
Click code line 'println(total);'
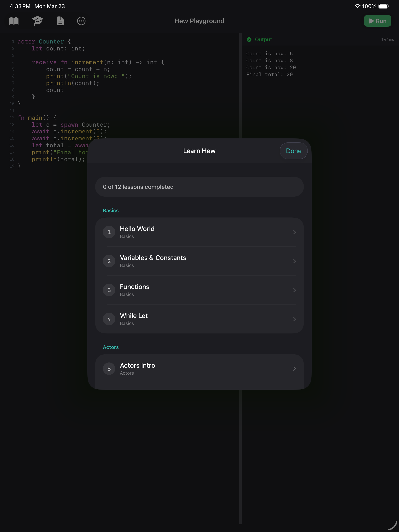click(x=58, y=159)
